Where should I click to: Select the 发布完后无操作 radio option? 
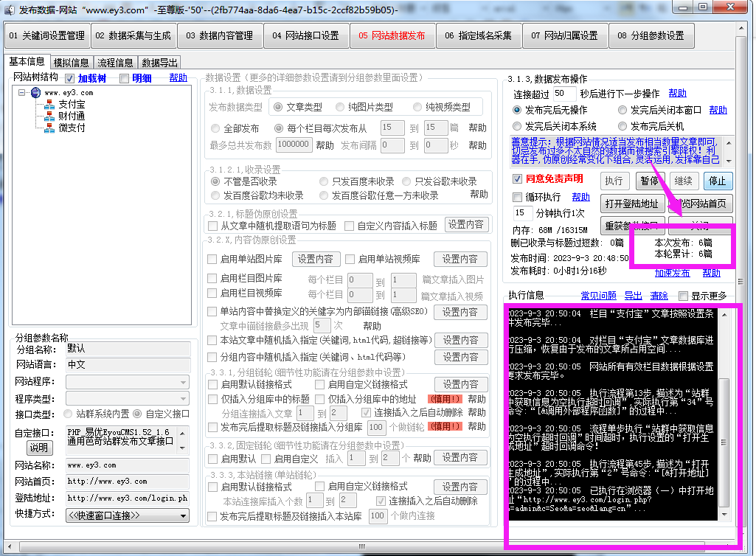[517, 110]
